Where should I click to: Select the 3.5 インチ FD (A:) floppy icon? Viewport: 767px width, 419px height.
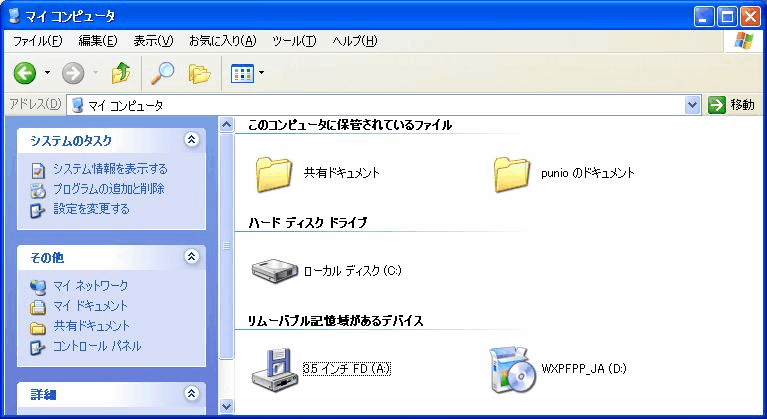275,369
